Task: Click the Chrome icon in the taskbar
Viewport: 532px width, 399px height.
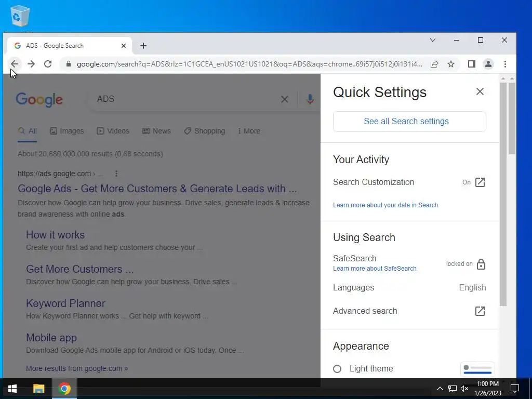Action: [64, 389]
